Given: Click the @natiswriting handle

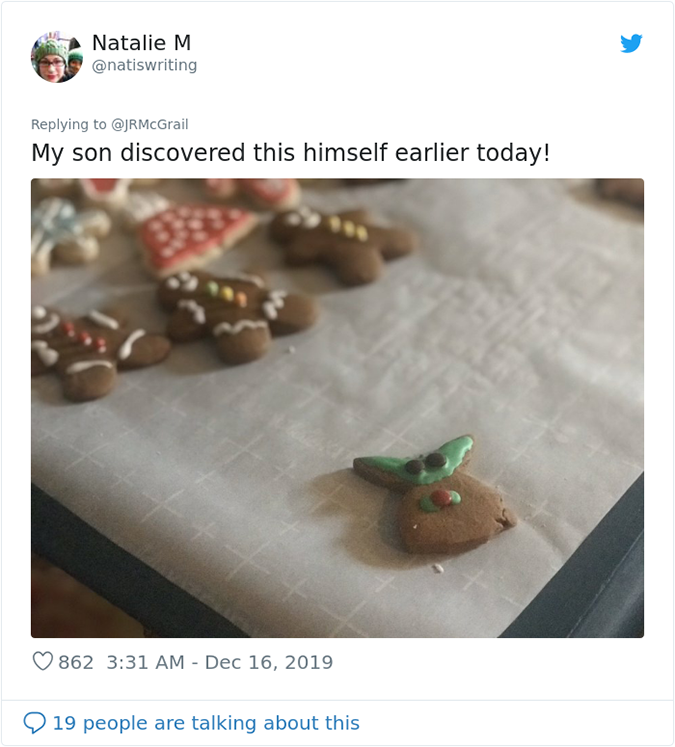Looking at the screenshot, I should (x=144, y=66).
